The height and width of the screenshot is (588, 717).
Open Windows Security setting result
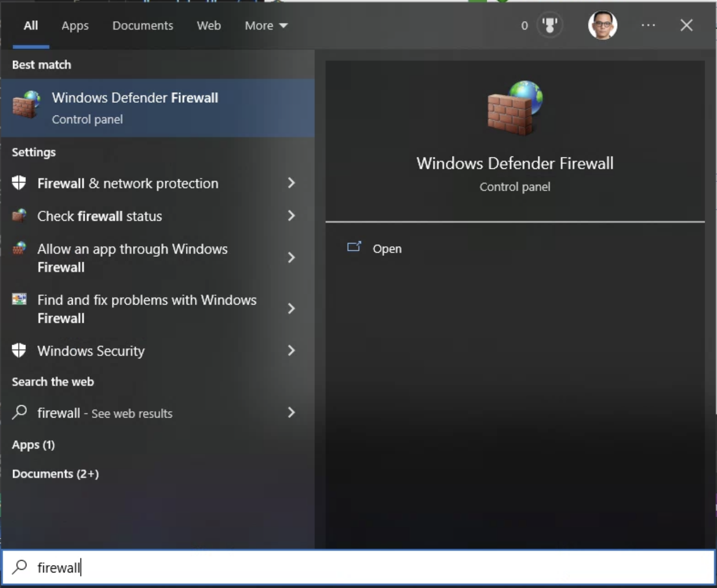(x=157, y=350)
